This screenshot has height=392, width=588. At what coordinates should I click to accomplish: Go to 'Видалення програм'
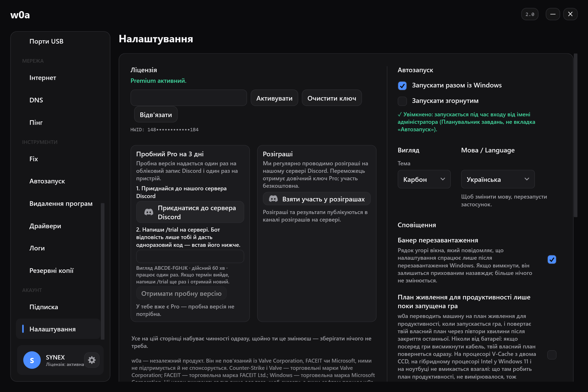tap(58, 204)
